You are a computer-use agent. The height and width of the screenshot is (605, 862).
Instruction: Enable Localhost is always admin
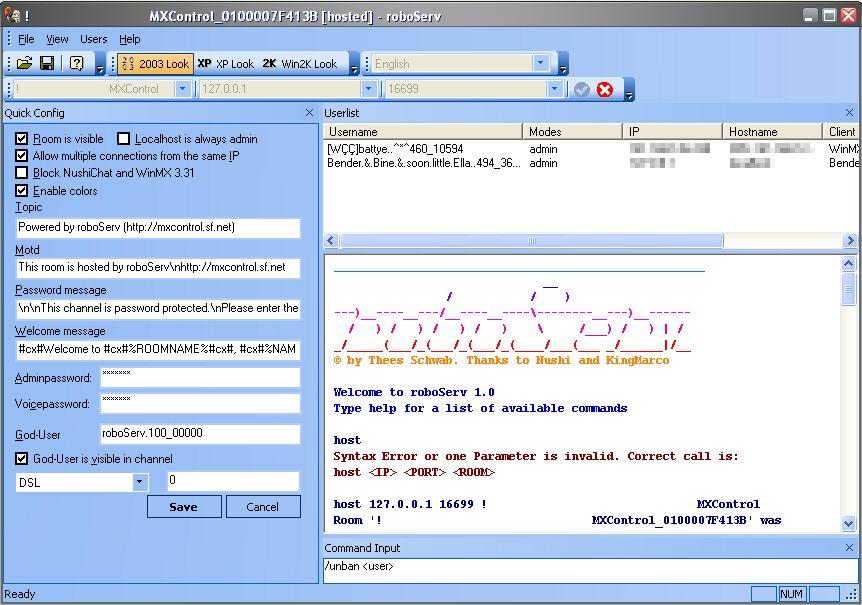124,138
